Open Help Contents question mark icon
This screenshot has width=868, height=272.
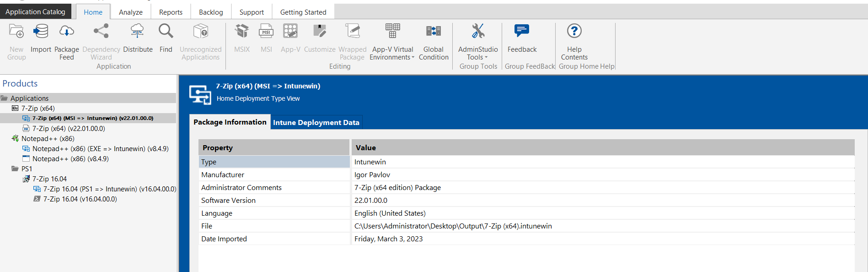coord(574,32)
